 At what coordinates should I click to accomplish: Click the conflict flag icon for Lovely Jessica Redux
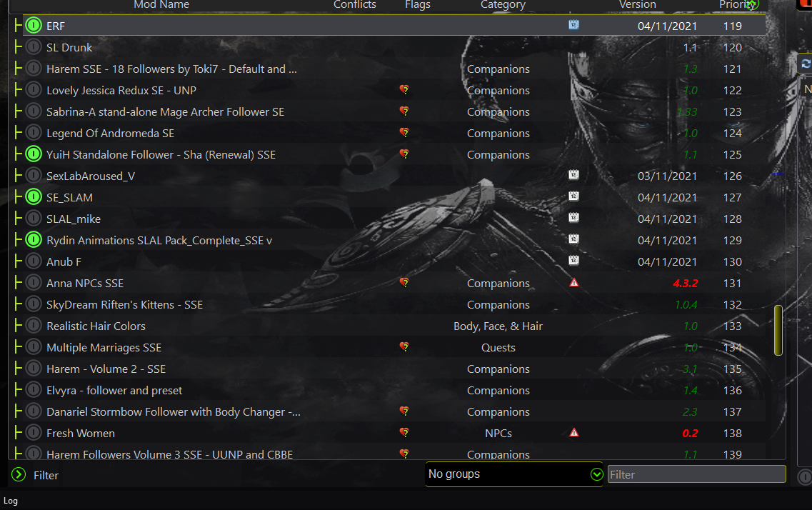[x=404, y=90]
